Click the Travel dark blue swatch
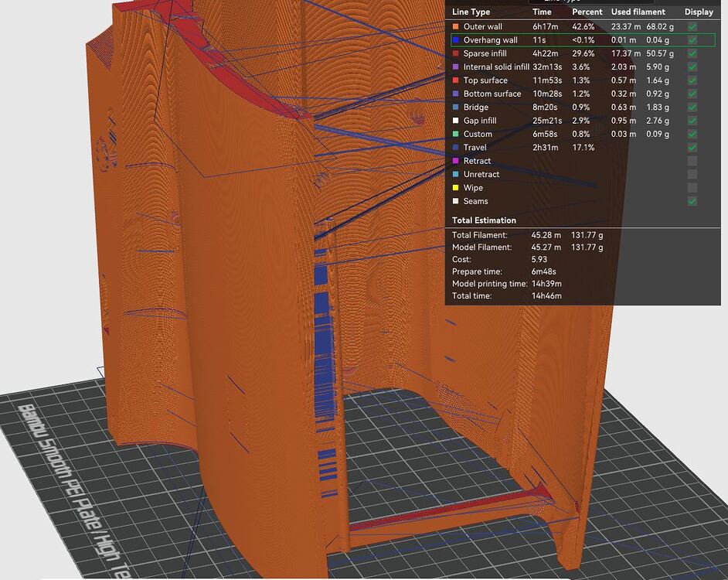The height and width of the screenshot is (580, 728). pyautogui.click(x=455, y=148)
